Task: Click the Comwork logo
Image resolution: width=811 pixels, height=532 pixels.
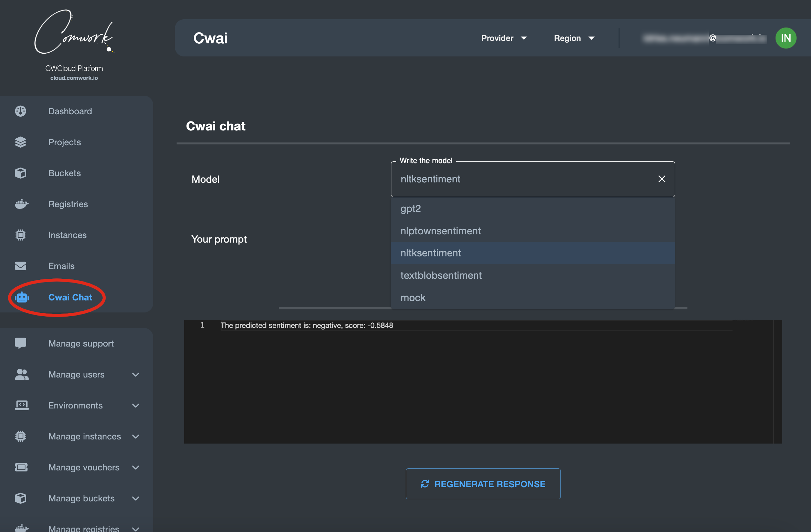Action: (74, 32)
